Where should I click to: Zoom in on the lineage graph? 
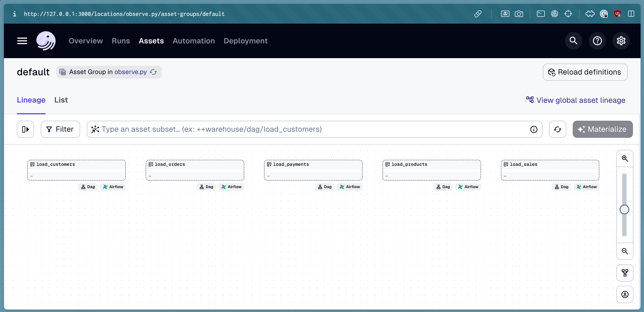pos(625,158)
